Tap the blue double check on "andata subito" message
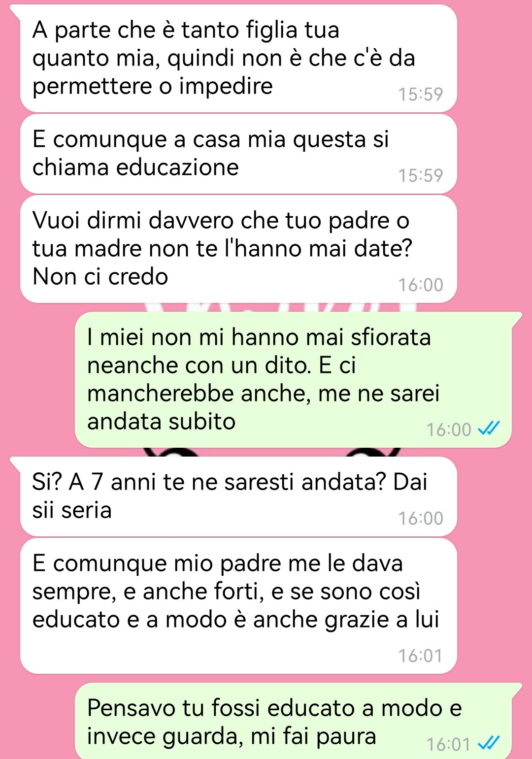The image size is (532, 759). 490,428
